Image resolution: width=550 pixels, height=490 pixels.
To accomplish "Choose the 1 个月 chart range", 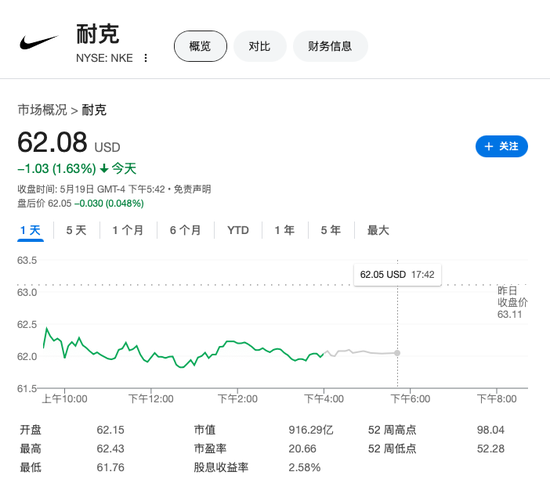I will click(128, 230).
